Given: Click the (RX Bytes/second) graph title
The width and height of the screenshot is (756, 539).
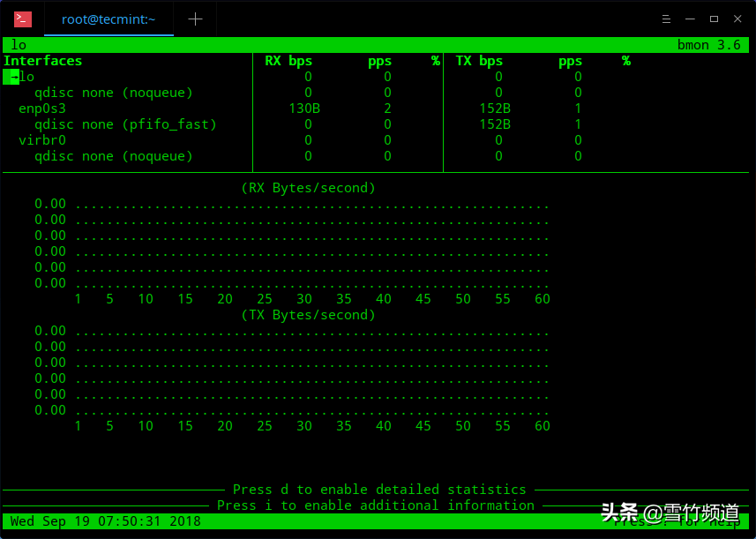Looking at the screenshot, I should [308, 188].
